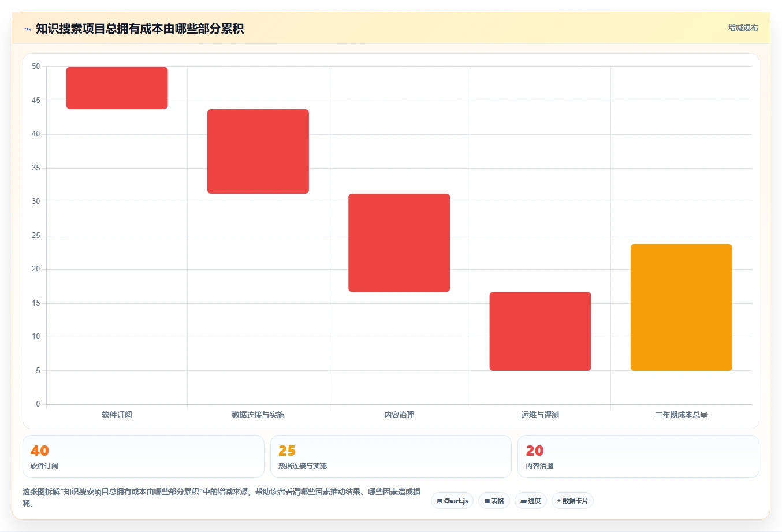782x532 pixels.
Task: Click the x-axis label 三年期成本总量
Action: [682, 415]
